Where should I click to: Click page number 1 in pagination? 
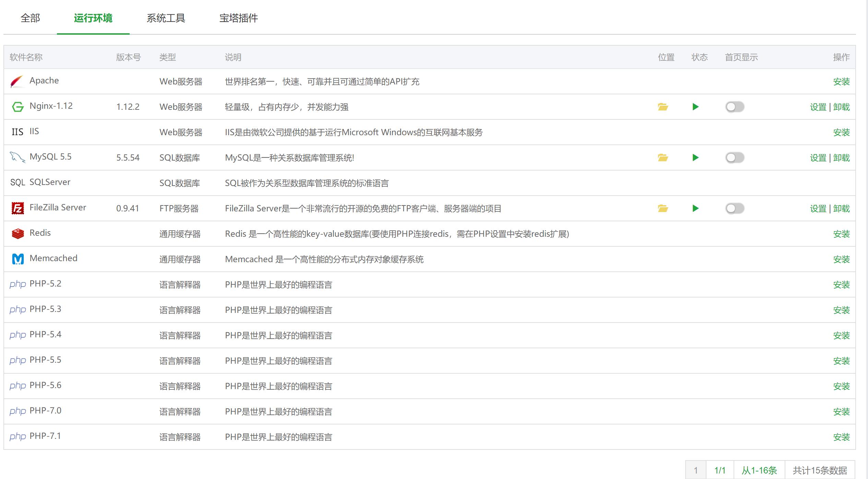pyautogui.click(x=696, y=470)
